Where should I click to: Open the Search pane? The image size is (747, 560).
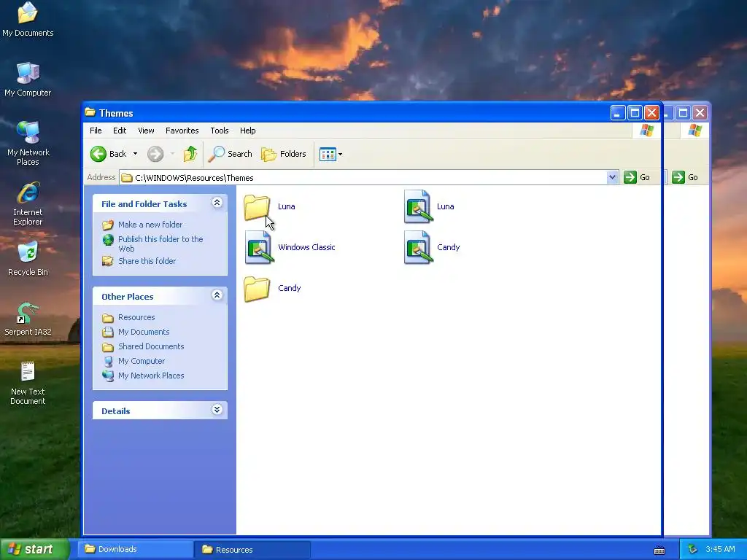(x=230, y=154)
